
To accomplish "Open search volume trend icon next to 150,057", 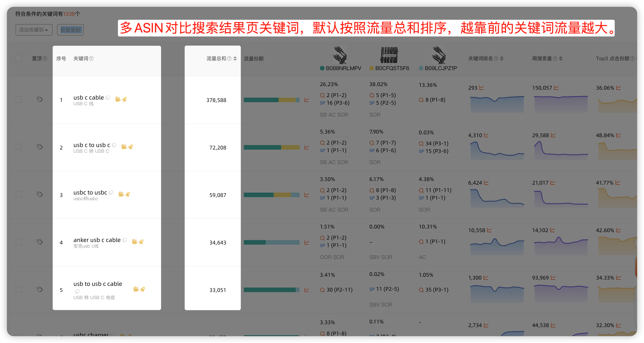I will click(556, 88).
